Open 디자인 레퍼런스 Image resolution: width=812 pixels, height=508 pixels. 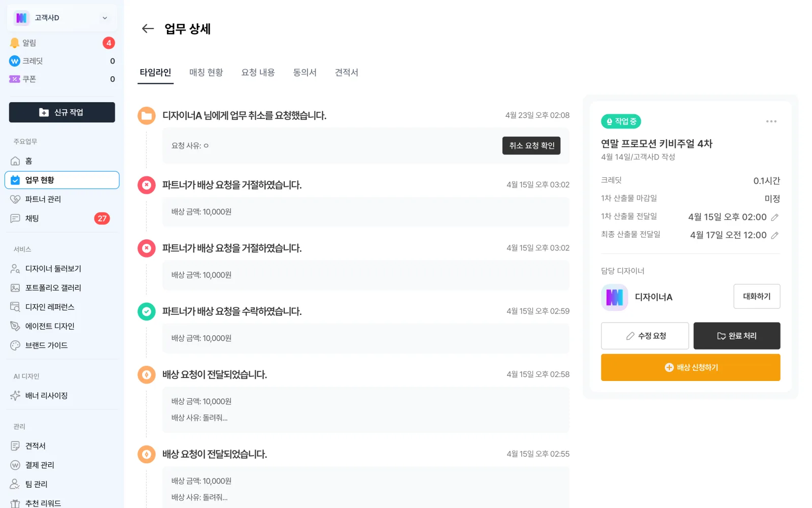point(62,307)
